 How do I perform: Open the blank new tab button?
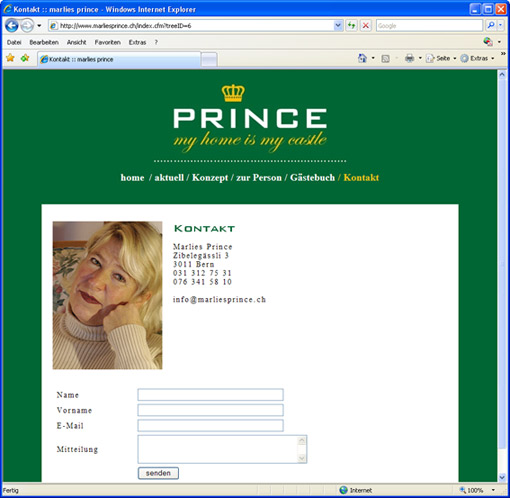pyautogui.click(x=209, y=59)
